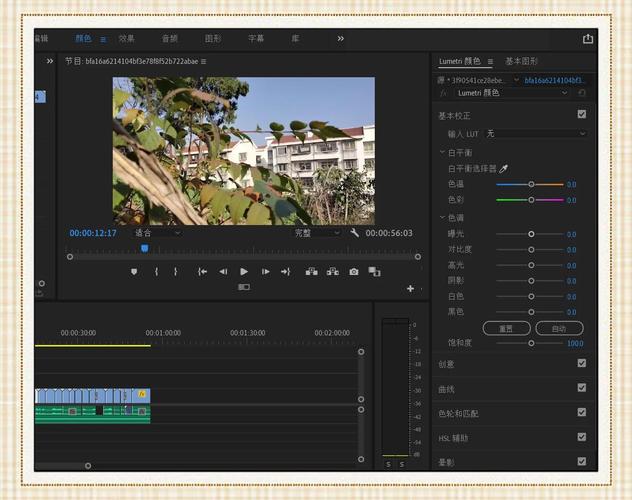Click the current timecode 00:00:12:17
Viewport: 632px width, 500px height.
[93, 233]
